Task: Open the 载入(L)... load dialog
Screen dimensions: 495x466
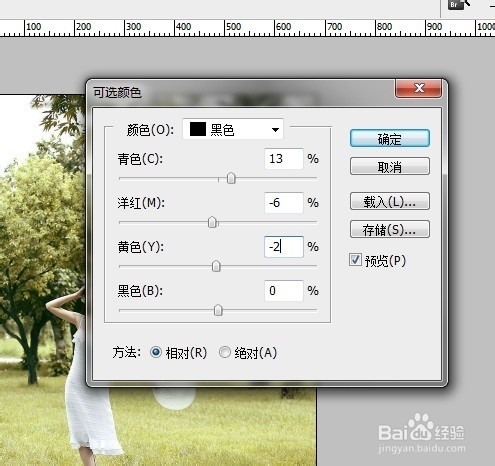Action: pos(390,201)
